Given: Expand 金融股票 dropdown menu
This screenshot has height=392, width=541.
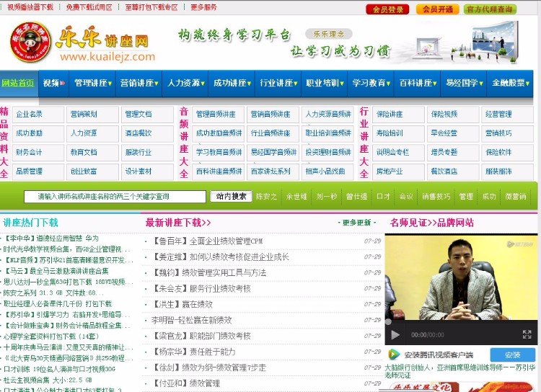Looking at the screenshot, I should (510, 83).
